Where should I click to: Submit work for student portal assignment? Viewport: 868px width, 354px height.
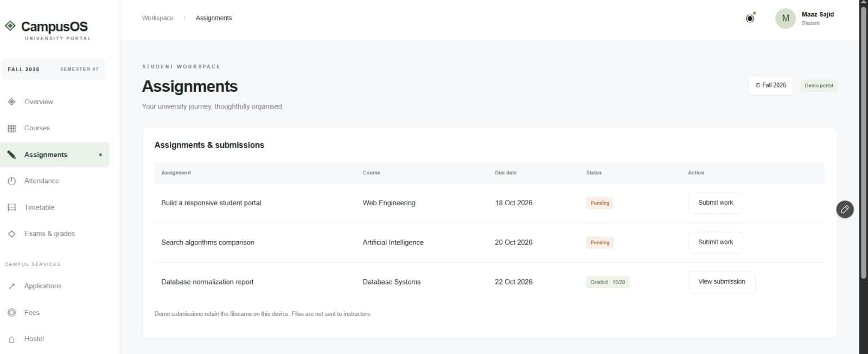pos(716,203)
